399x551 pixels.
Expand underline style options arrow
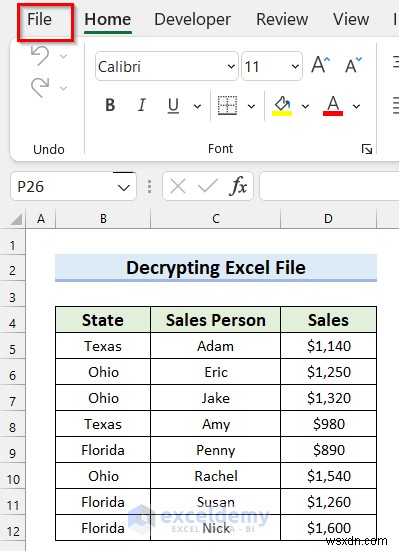click(198, 106)
